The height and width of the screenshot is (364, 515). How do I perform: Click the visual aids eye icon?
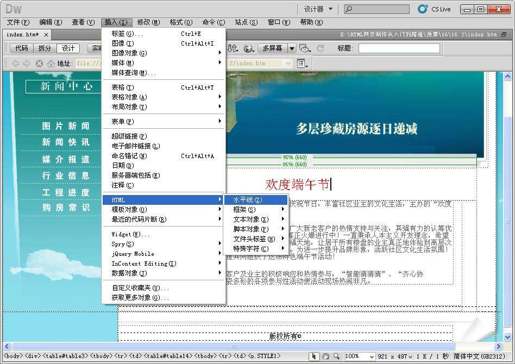tap(305, 48)
